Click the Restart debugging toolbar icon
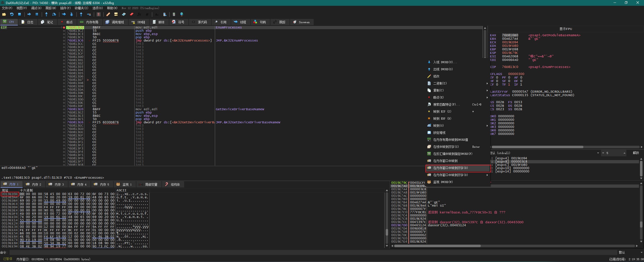This screenshot has height=262, width=644. pos(12,14)
